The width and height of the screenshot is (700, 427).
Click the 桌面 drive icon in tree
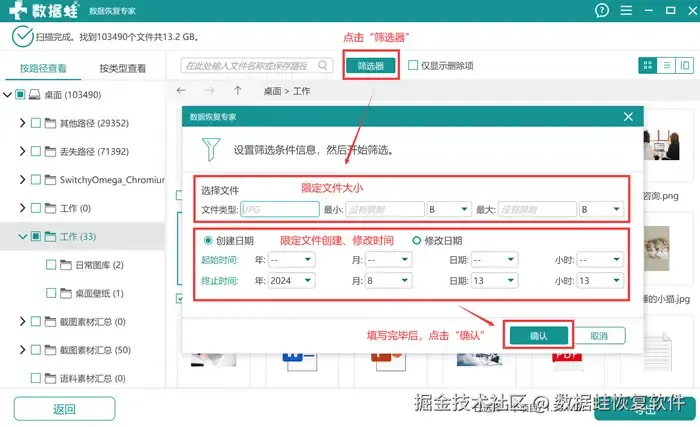coord(34,95)
